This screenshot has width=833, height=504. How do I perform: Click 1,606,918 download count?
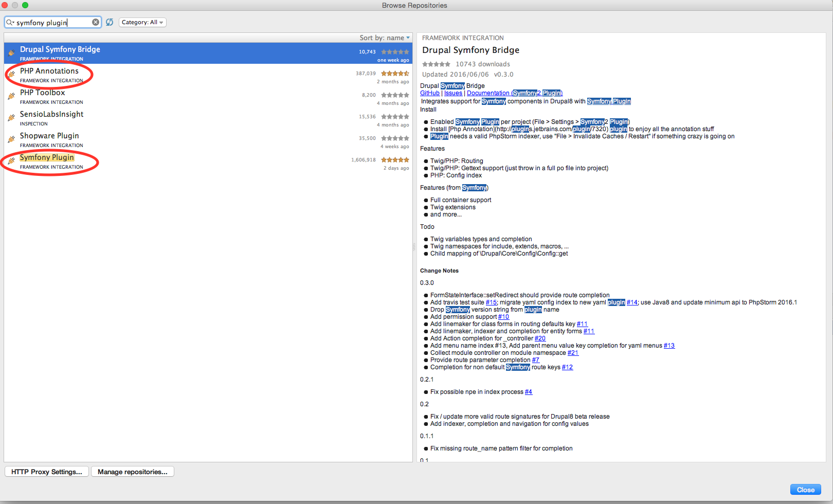[364, 160]
